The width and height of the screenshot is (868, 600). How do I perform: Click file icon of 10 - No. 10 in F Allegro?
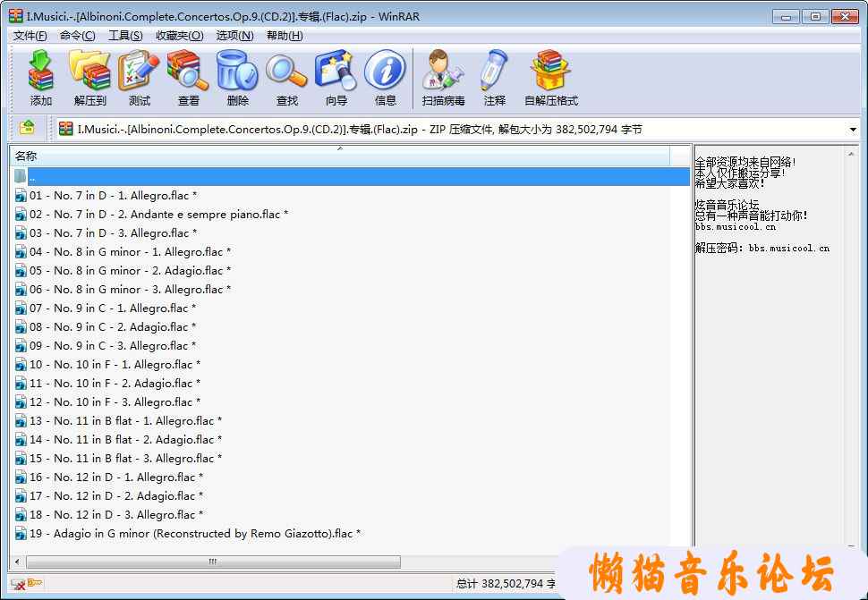click(21, 365)
